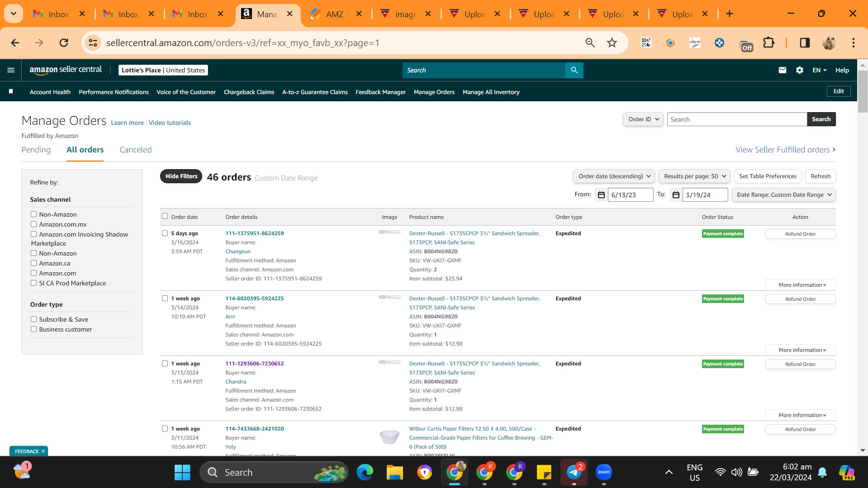Open the To date calendar picker

(x=676, y=195)
